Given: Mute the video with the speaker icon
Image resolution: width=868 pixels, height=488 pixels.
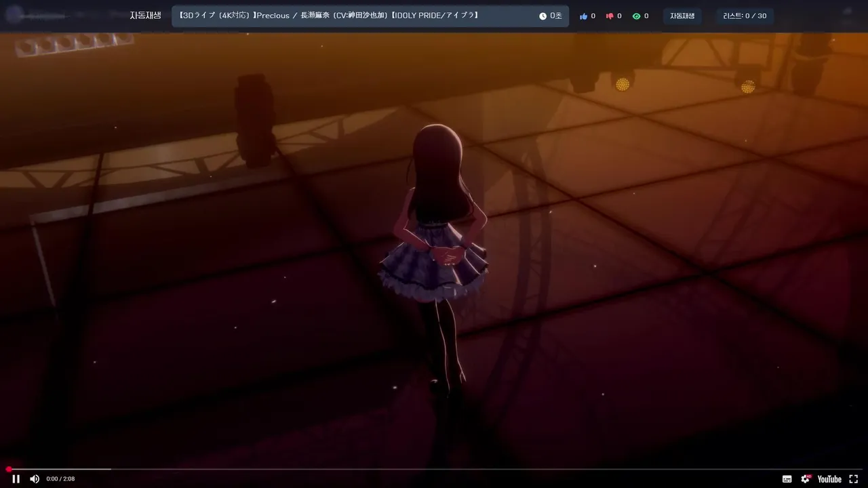Looking at the screenshot, I should pos(35,479).
